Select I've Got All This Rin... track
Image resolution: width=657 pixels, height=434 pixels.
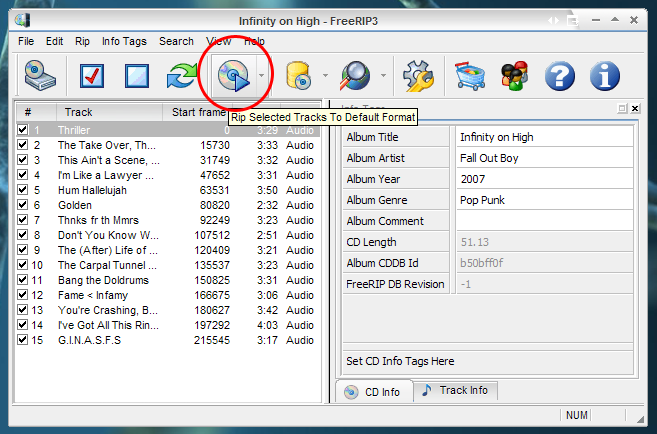108,325
